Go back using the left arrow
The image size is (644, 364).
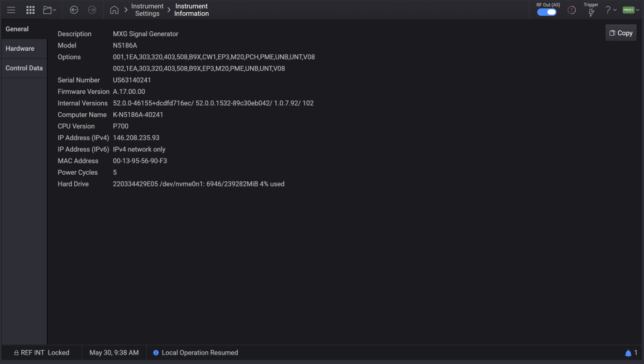(74, 10)
